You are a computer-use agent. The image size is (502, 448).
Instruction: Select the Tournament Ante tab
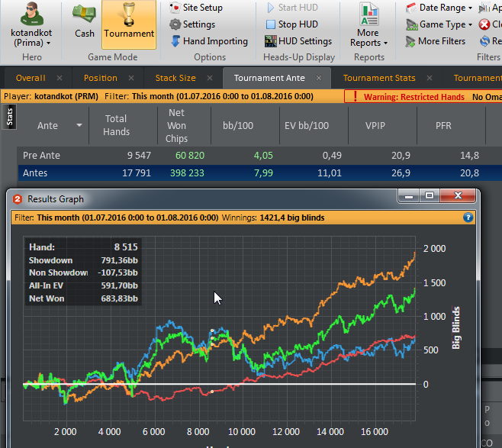click(269, 78)
